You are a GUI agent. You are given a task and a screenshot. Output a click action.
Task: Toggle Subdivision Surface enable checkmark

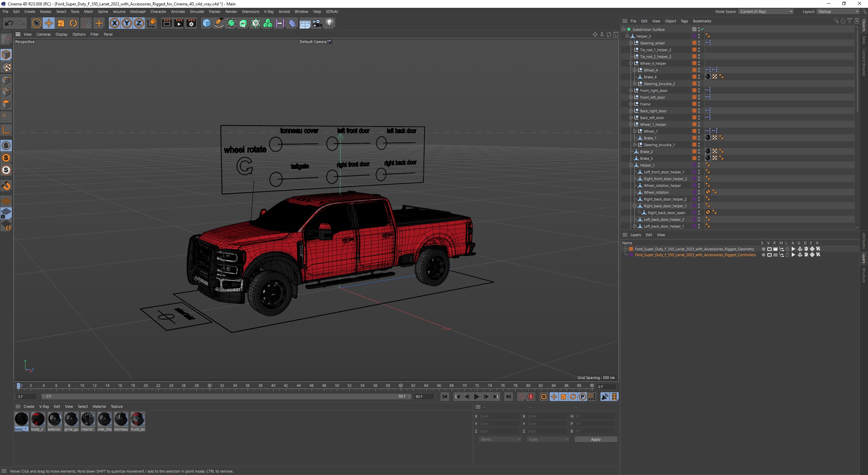pos(702,30)
